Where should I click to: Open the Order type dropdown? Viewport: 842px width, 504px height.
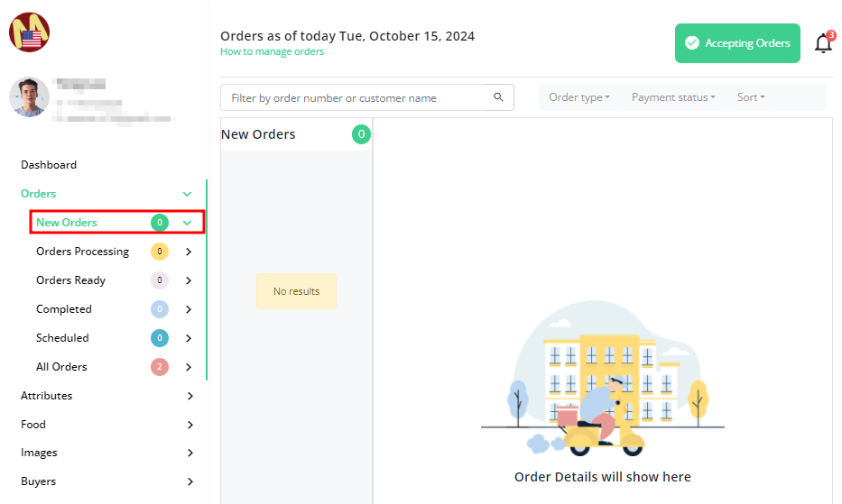click(579, 97)
